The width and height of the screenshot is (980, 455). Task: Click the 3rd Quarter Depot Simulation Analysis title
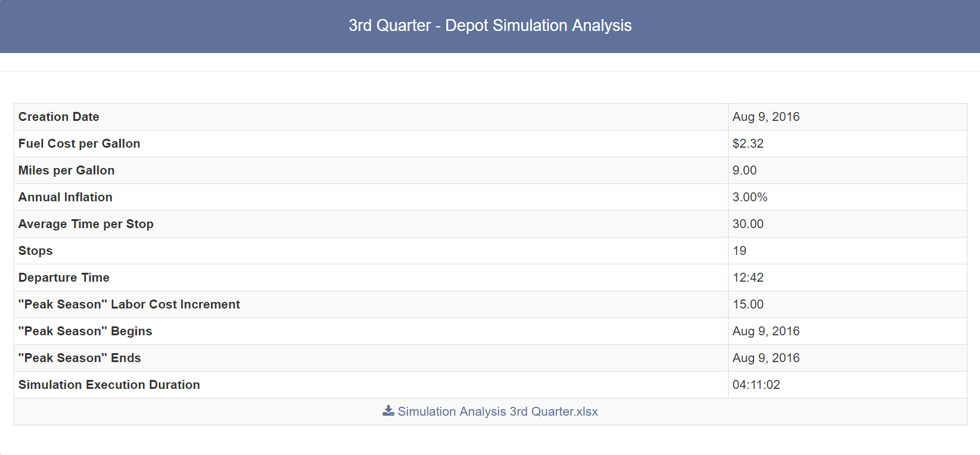point(490,26)
